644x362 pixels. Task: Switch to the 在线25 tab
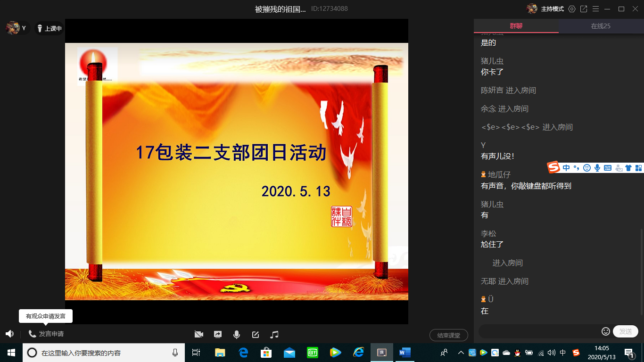(x=601, y=26)
